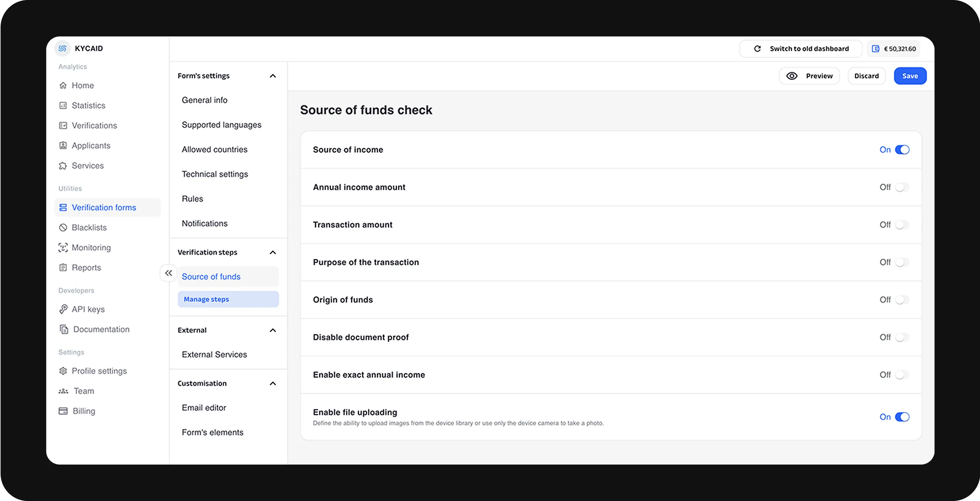Click the API keys icon
Image resolution: width=980 pixels, height=501 pixels.
[x=63, y=309]
